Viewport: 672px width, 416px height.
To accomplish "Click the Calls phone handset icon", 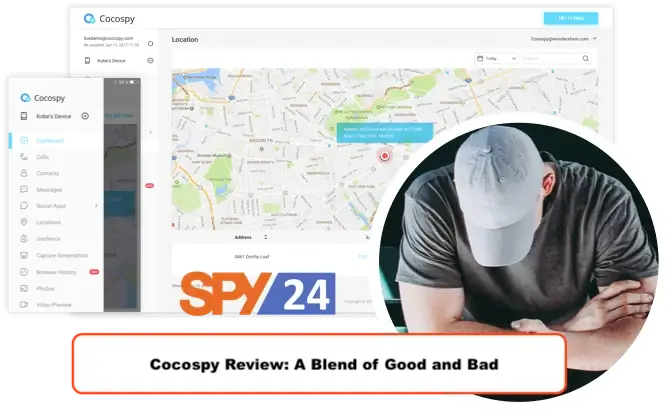I will click(24, 157).
